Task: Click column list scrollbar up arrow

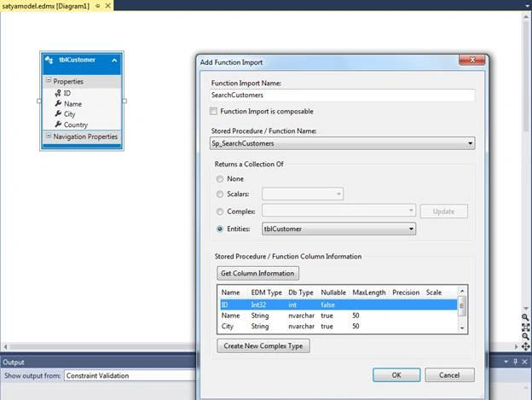Action: coord(462,291)
